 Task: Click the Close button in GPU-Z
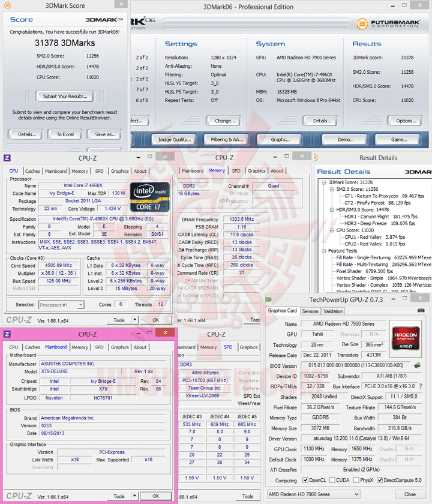[410, 494]
